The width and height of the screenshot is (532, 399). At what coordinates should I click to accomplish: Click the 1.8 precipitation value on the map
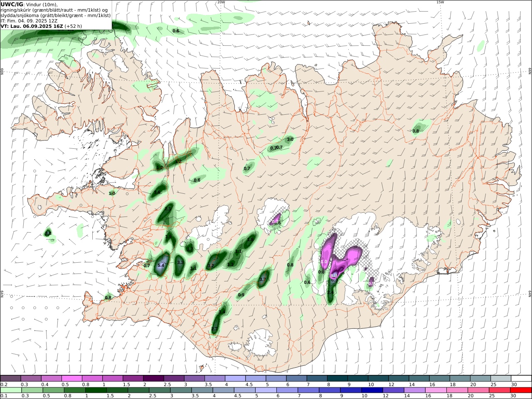click(x=250, y=239)
